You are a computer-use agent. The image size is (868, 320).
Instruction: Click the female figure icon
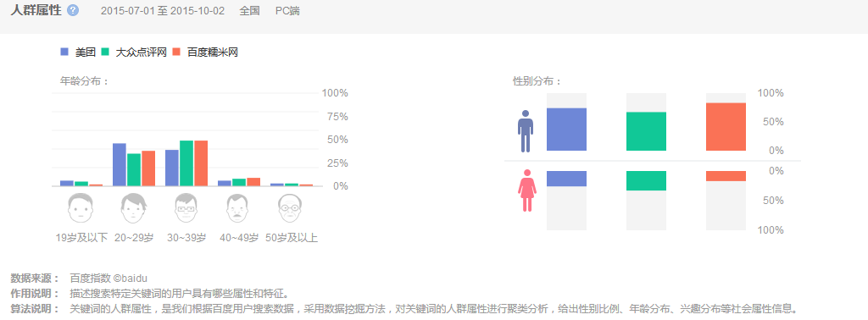point(527,190)
